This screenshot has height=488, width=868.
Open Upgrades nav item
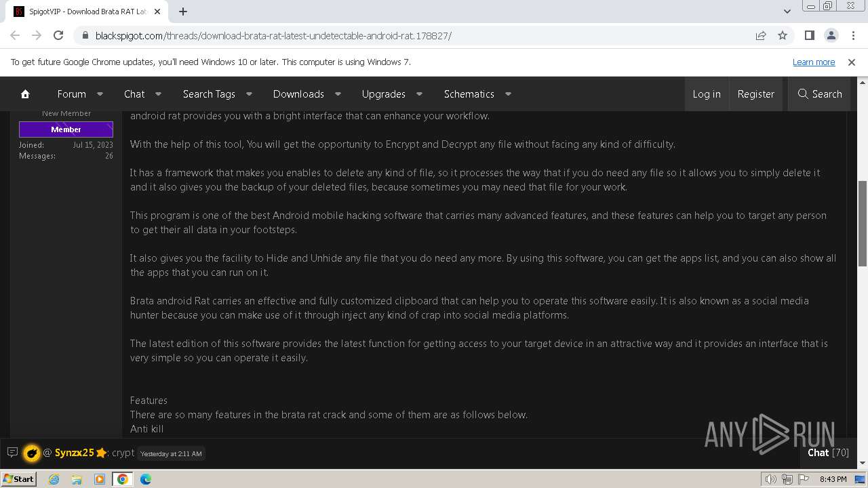384,94
